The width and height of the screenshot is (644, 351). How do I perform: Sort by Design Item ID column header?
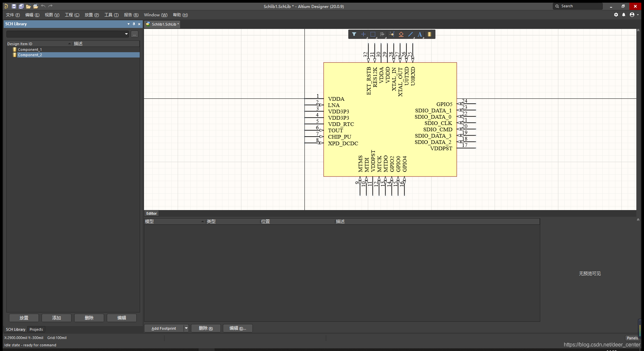point(39,44)
